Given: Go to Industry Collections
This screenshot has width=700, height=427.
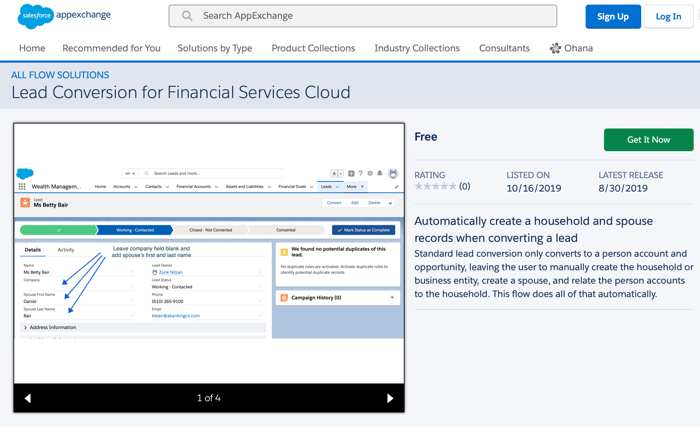Looking at the screenshot, I should click(416, 48).
